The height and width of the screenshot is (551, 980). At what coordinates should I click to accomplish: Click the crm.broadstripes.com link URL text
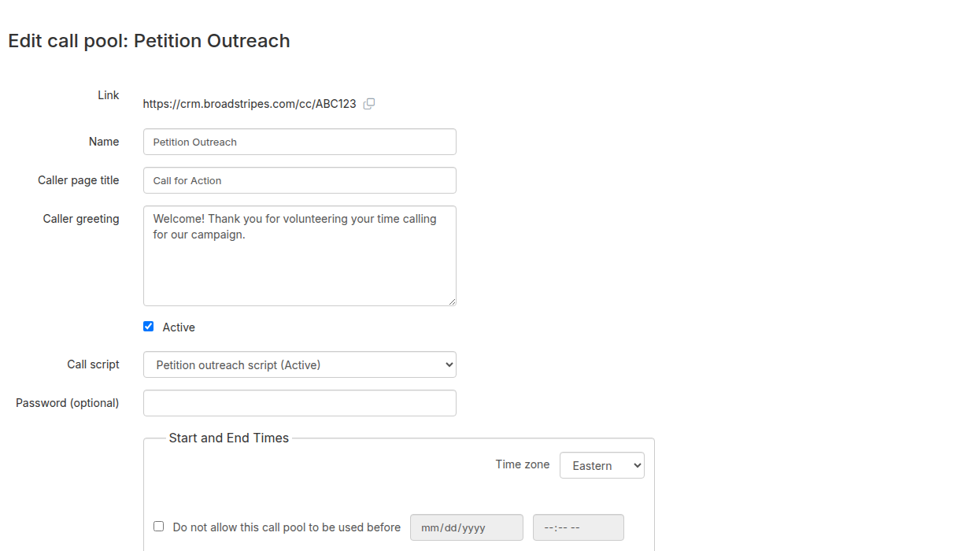click(x=250, y=104)
